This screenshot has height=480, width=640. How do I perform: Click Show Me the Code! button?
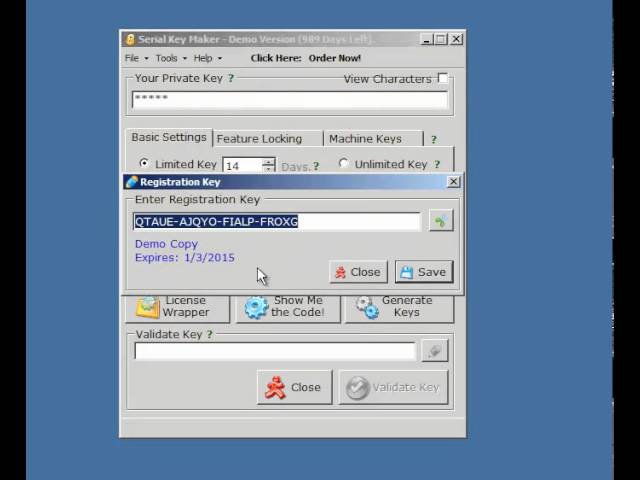point(288,308)
